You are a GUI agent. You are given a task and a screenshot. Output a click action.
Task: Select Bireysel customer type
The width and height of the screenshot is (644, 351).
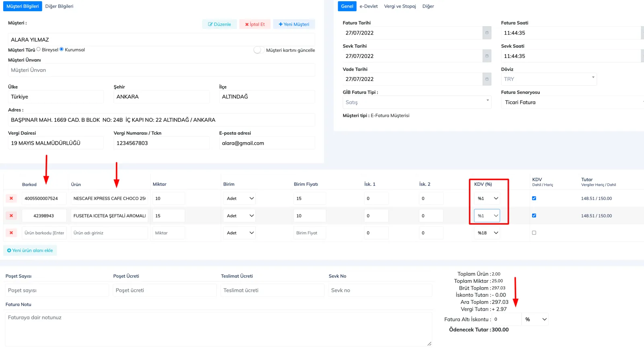(x=39, y=49)
